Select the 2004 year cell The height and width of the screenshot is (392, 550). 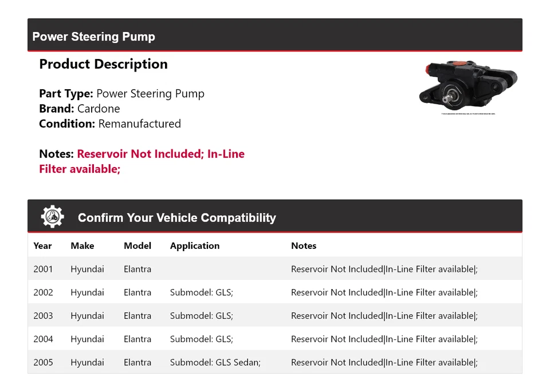(x=43, y=339)
